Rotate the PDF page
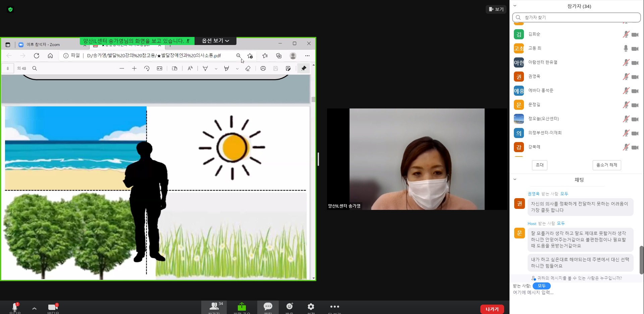The image size is (644, 314). [147, 69]
